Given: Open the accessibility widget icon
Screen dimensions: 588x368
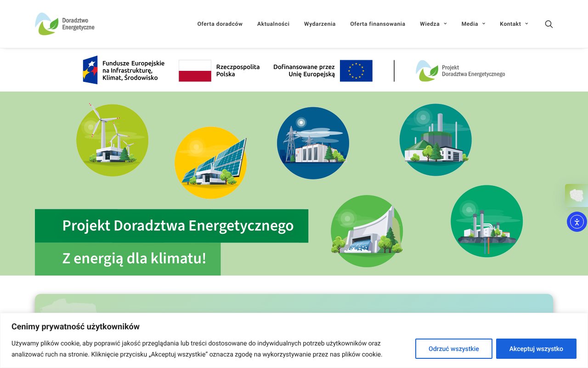Looking at the screenshot, I should pos(577,222).
